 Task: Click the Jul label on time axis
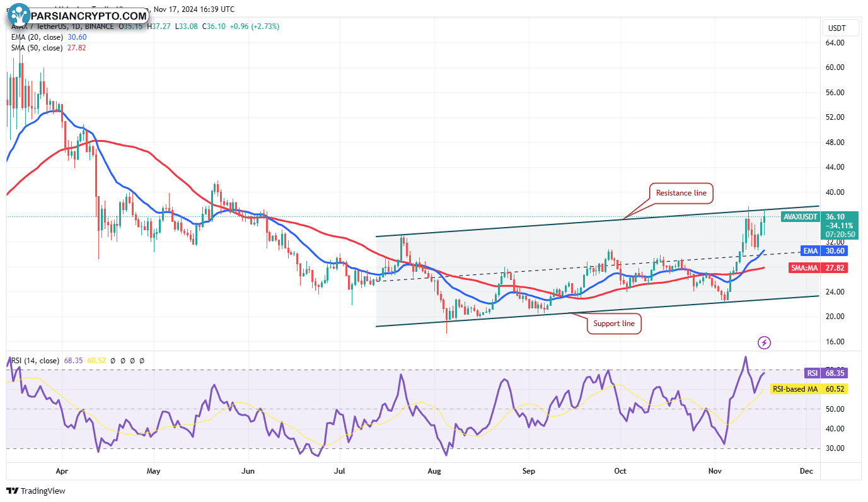340,470
